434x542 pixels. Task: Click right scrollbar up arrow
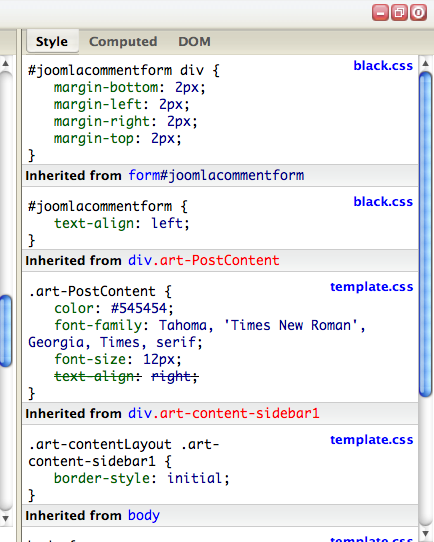click(426, 63)
